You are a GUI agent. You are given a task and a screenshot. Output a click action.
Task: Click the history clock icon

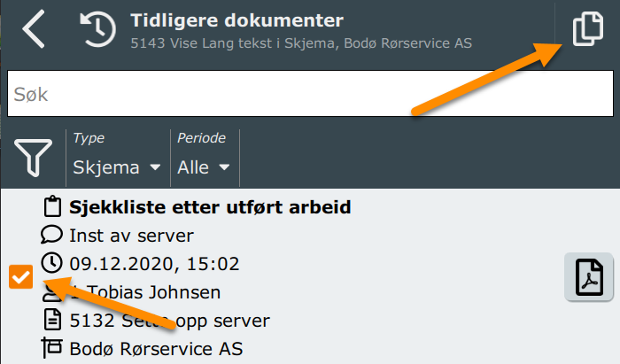click(x=97, y=29)
